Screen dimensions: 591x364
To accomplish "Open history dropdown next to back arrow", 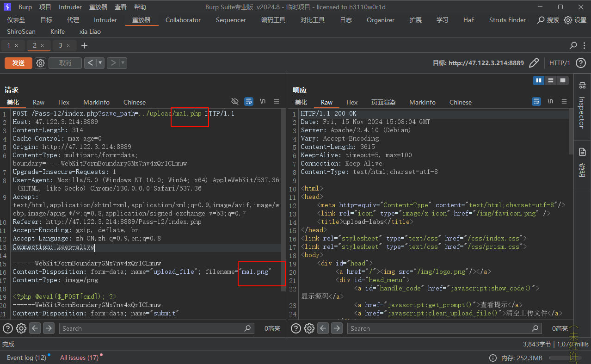I will coord(100,63).
